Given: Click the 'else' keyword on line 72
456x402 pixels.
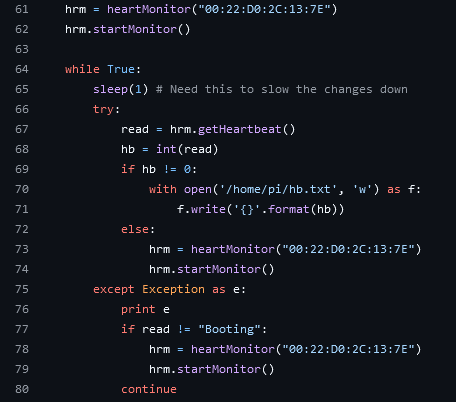Looking at the screenshot, I should (135, 229).
